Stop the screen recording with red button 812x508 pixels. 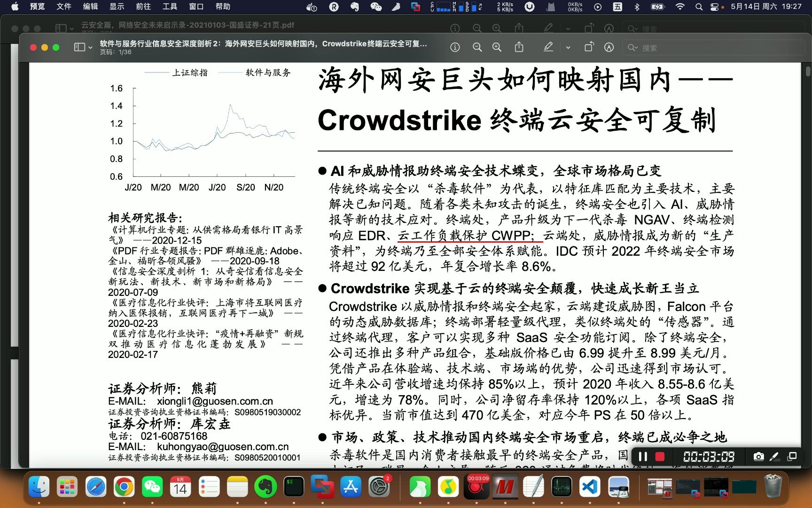660,457
